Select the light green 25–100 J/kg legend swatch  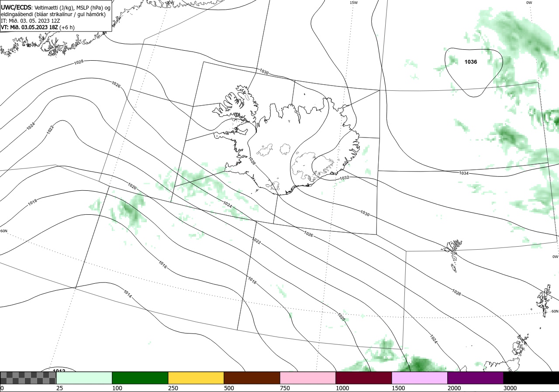pos(84,378)
